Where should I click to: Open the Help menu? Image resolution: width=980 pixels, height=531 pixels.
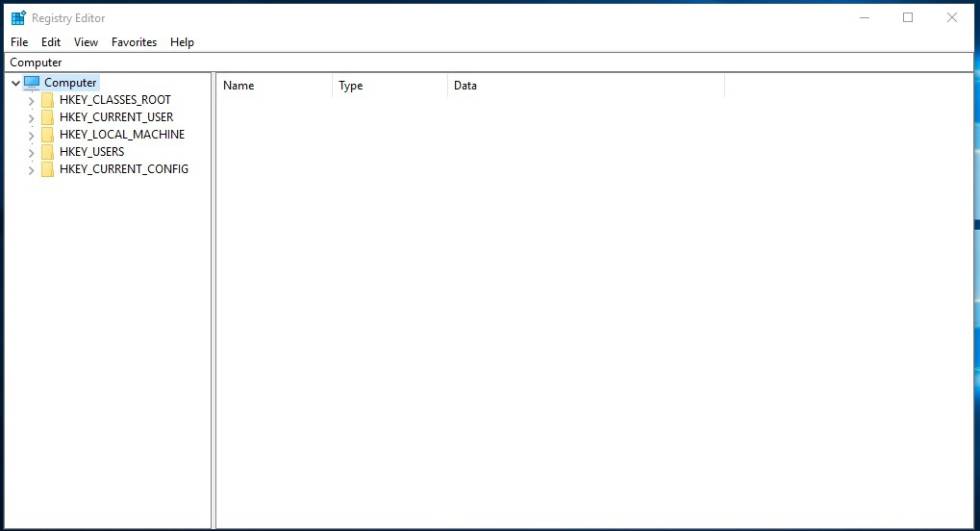[x=182, y=42]
